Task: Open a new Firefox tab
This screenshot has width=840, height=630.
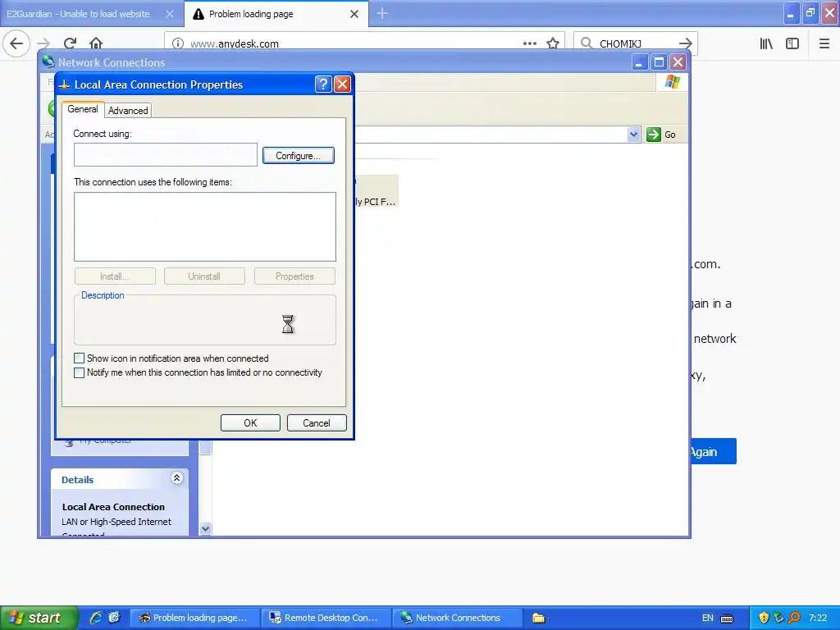Action: 382,13
